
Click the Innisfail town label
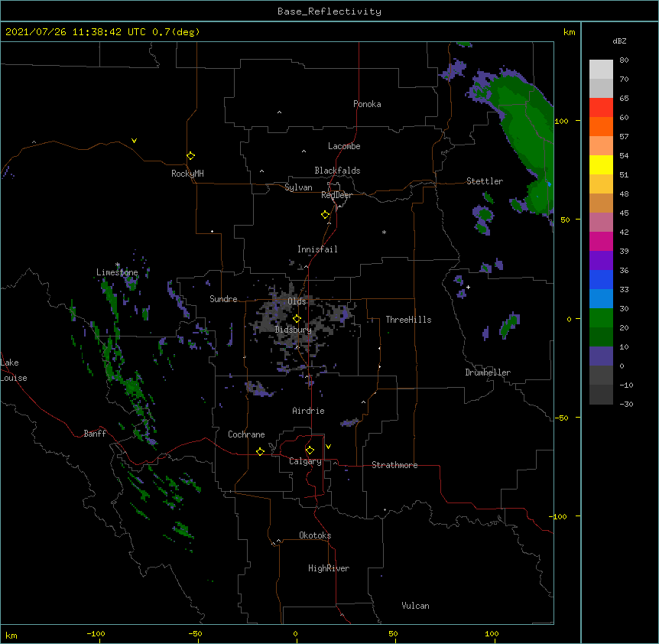(x=317, y=249)
